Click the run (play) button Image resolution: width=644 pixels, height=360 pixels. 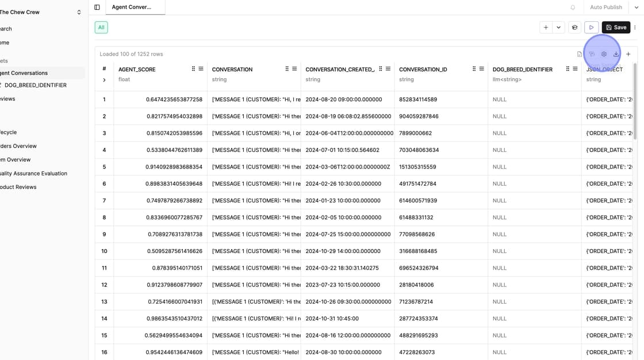(591, 28)
